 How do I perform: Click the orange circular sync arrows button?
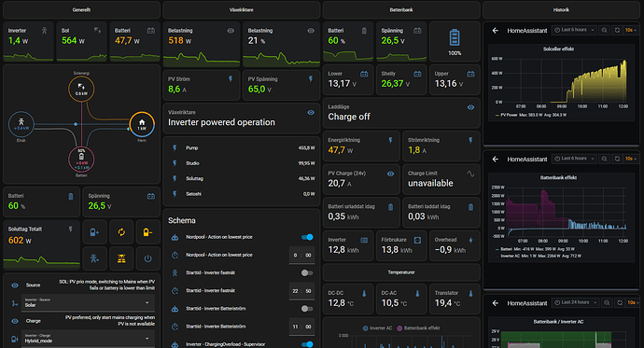121,232
